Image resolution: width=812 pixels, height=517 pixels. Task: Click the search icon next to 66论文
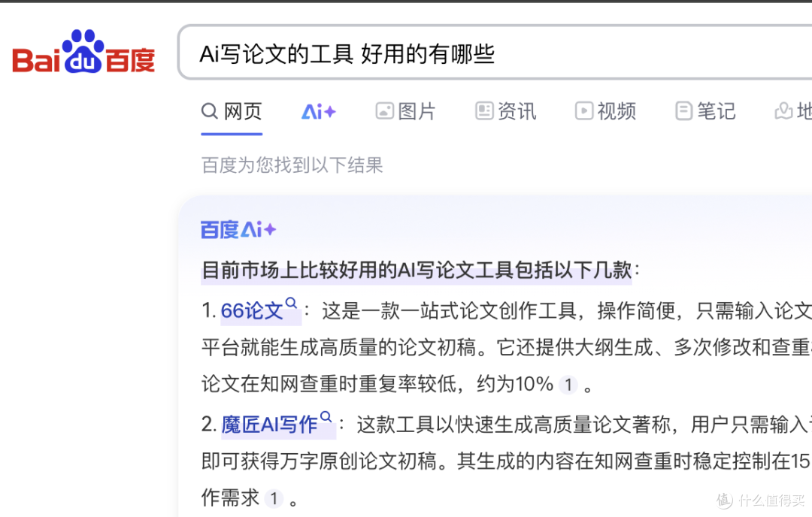292,303
